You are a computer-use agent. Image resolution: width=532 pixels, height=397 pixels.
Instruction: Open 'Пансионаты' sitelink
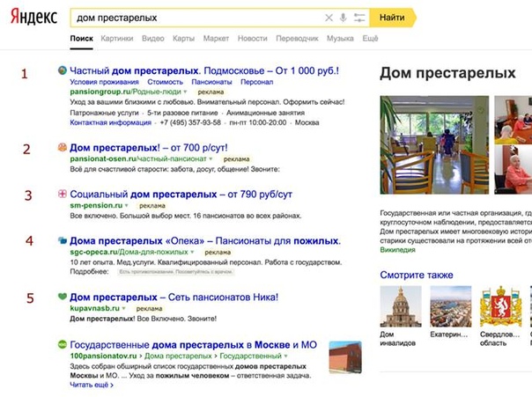point(211,82)
